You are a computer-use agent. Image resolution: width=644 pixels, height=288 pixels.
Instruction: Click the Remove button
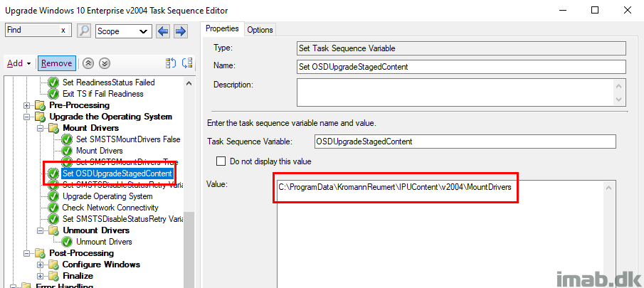click(57, 63)
